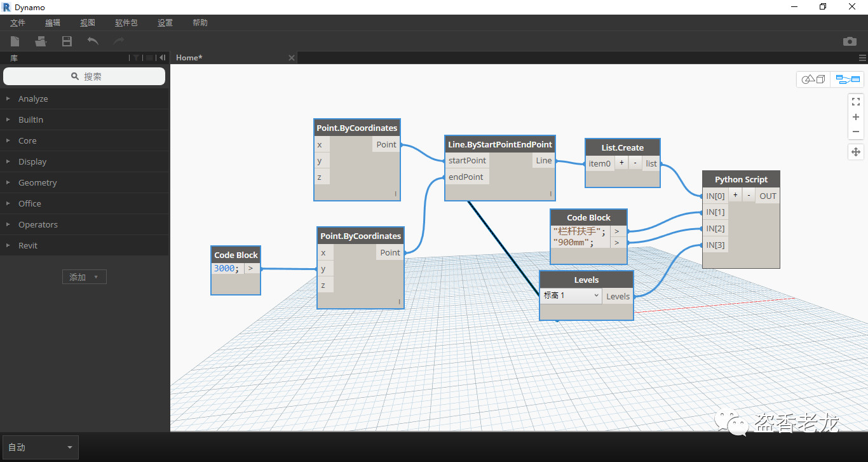
Task: Click the Zoom to fit icon
Action: [856, 102]
